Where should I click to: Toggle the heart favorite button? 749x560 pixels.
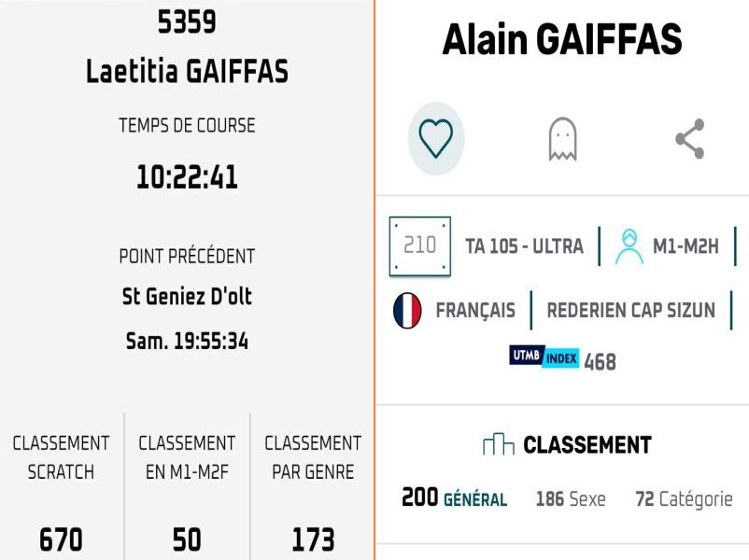(x=436, y=139)
